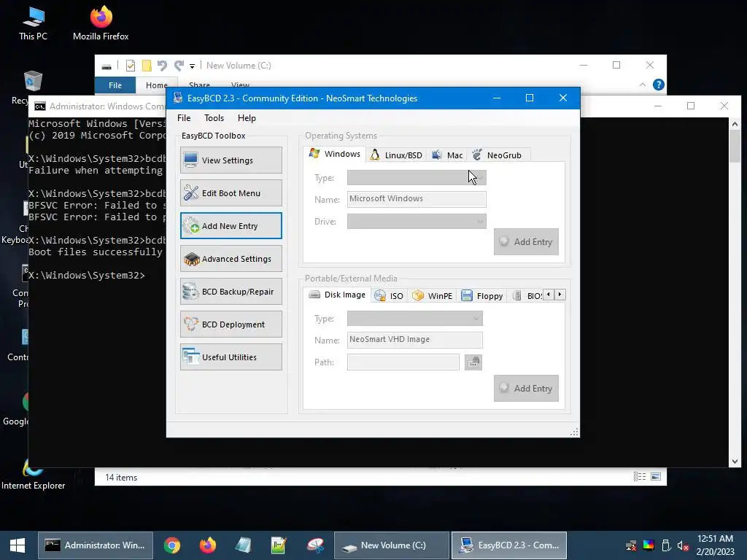The image size is (747, 560).
Task: Click the USB device tray icon
Action: pos(667,545)
